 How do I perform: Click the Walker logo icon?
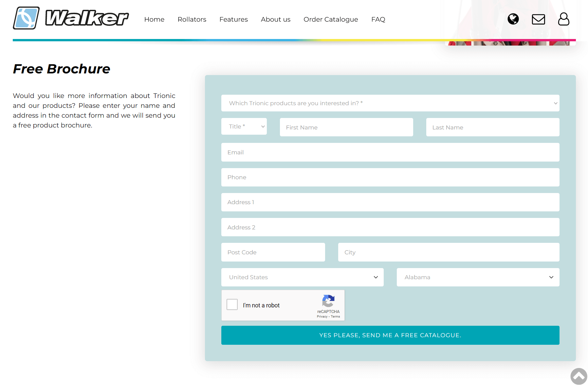(26, 18)
